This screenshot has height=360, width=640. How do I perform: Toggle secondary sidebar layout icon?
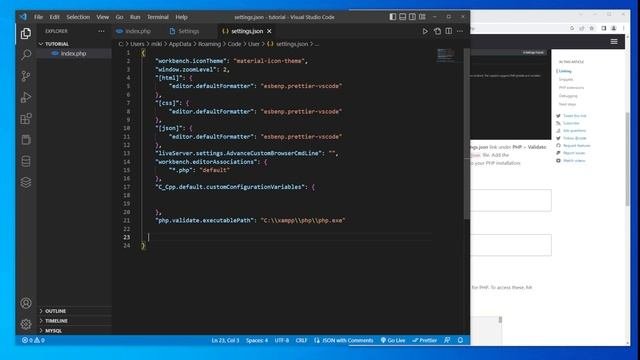tap(412, 17)
